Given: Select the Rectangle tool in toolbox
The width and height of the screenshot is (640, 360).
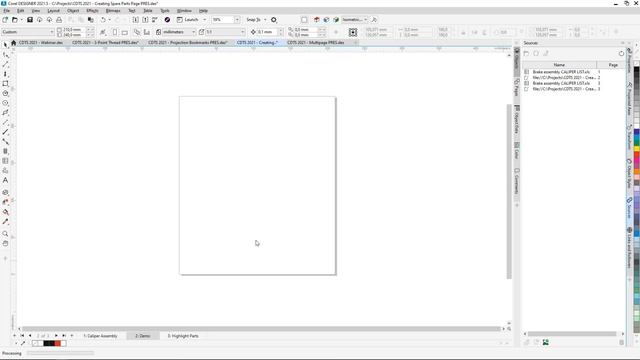Looking at the screenshot, I should [x=5, y=84].
